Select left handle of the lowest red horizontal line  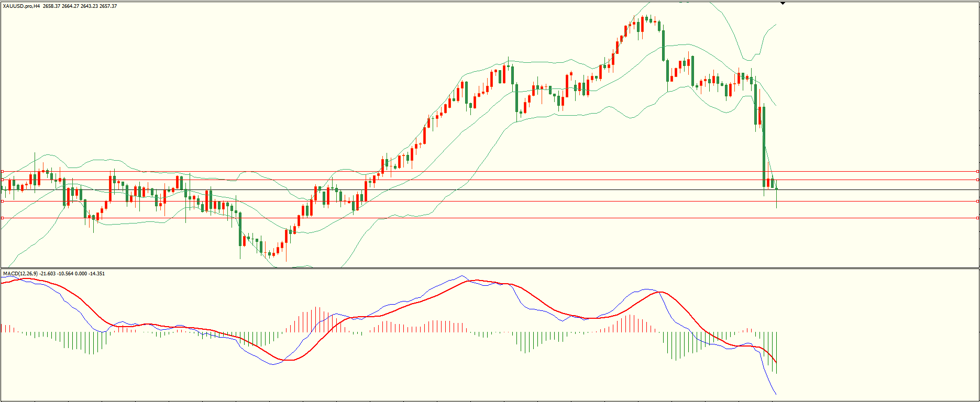pos(2,218)
